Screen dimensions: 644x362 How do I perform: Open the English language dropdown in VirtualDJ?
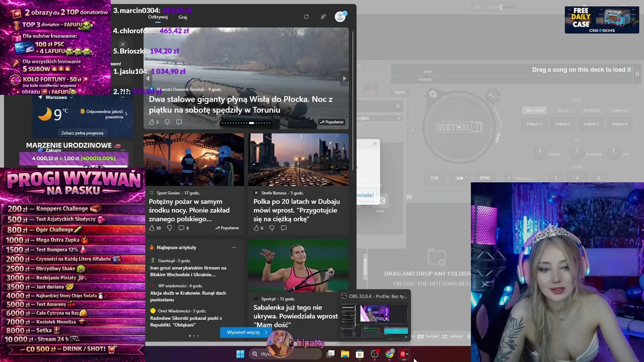tap(379, 118)
